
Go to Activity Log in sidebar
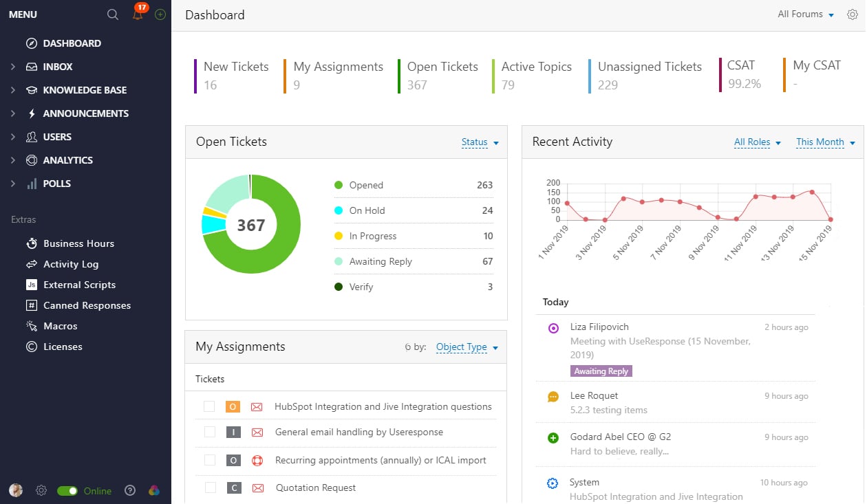(71, 264)
